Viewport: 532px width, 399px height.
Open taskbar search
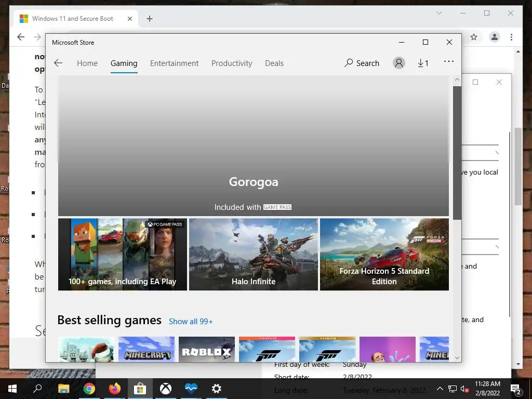click(37, 389)
